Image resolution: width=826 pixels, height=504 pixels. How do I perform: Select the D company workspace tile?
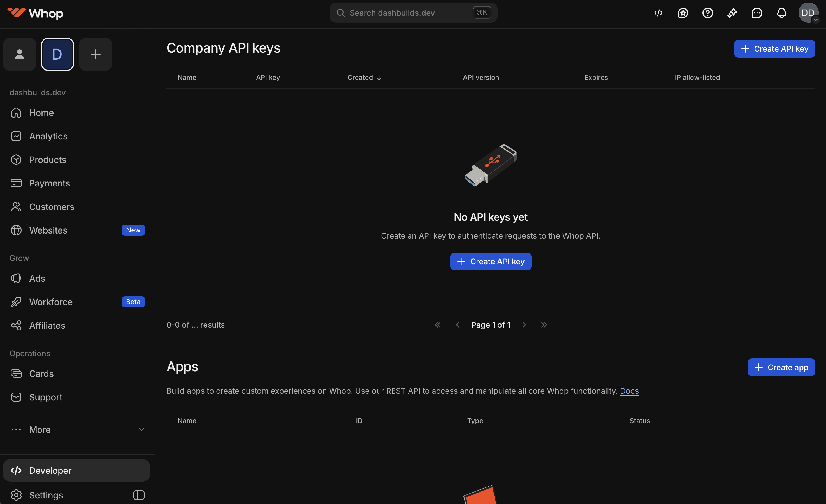57,54
